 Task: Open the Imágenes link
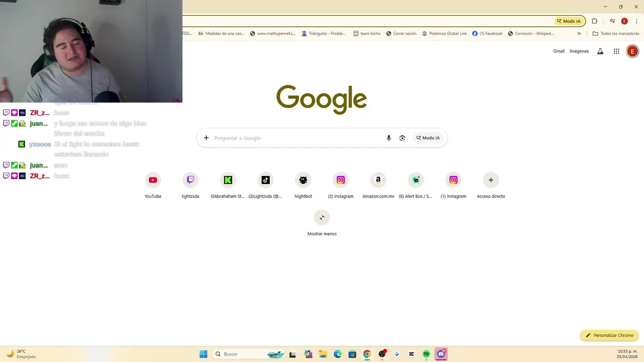click(579, 51)
